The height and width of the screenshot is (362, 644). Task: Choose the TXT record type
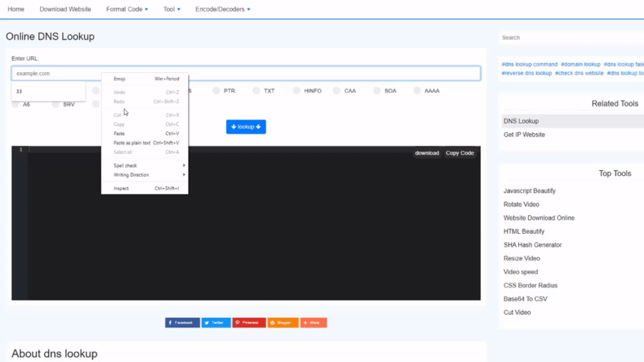(256, 91)
